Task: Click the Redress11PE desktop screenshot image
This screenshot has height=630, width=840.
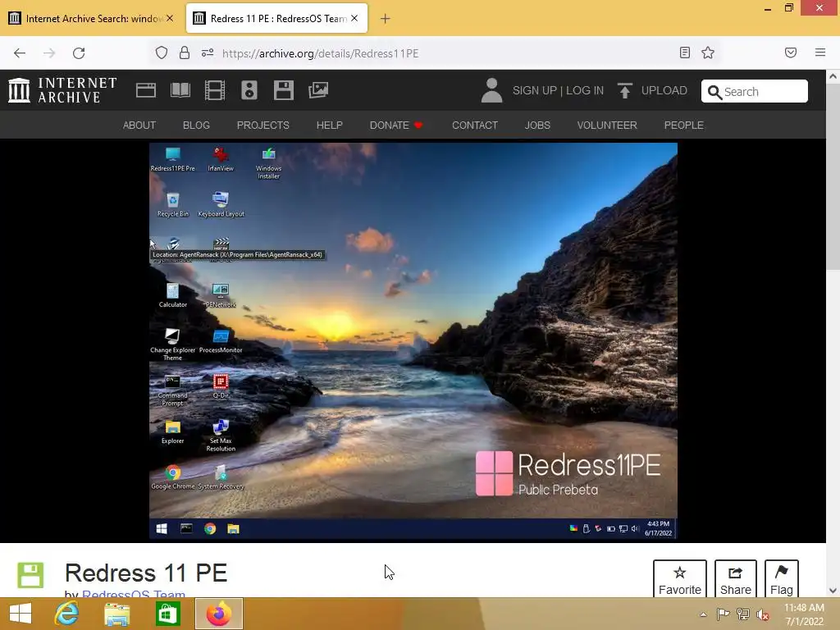Action: [x=413, y=340]
